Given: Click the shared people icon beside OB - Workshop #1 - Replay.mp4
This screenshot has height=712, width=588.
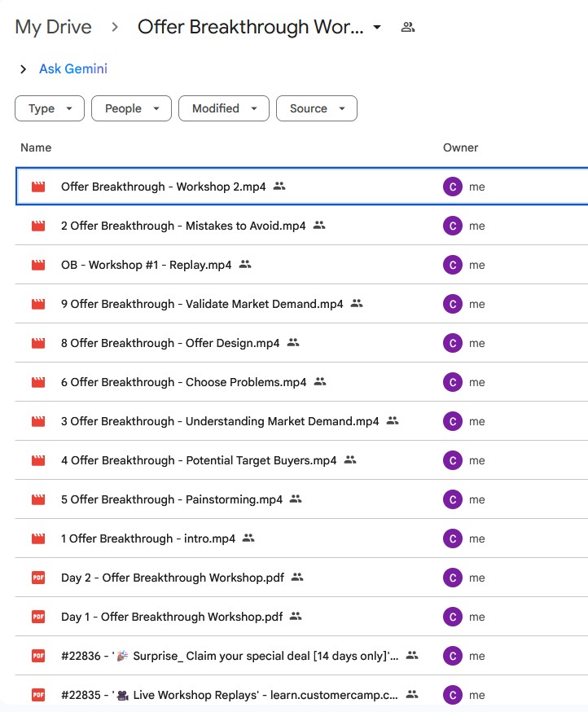Looking at the screenshot, I should coord(245,265).
